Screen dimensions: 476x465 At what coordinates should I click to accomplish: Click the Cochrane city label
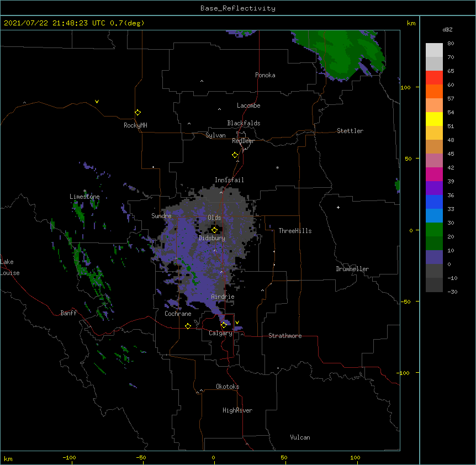pos(178,314)
